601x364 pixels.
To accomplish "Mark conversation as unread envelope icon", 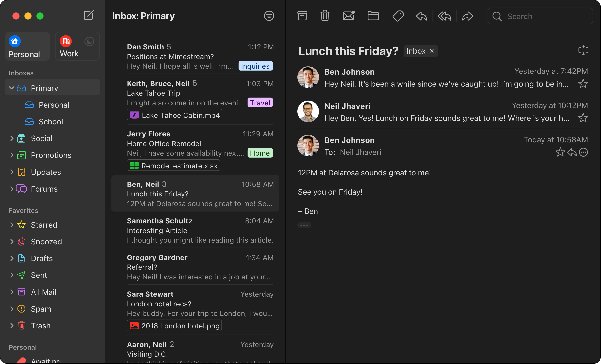I will [348, 16].
